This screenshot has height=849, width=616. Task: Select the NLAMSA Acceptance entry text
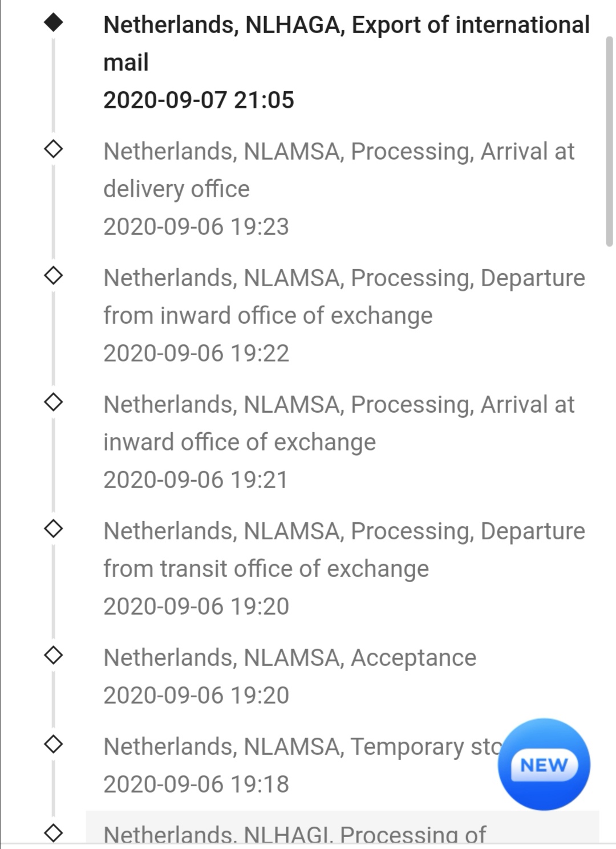[290, 658]
